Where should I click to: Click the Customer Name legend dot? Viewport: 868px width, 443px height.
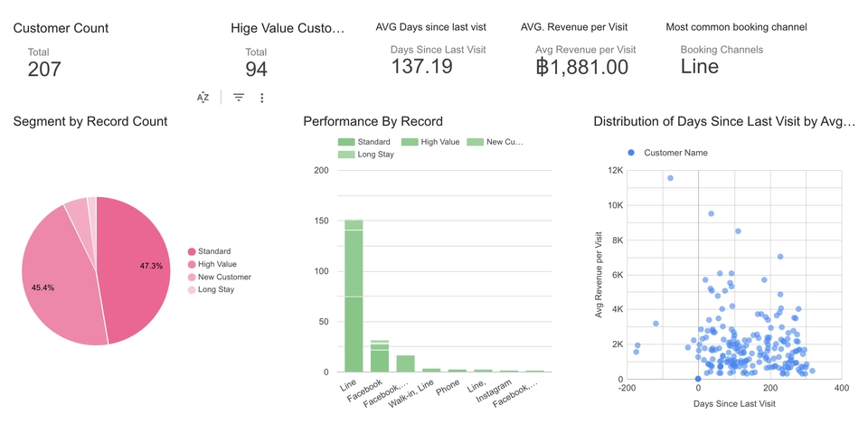tap(631, 153)
